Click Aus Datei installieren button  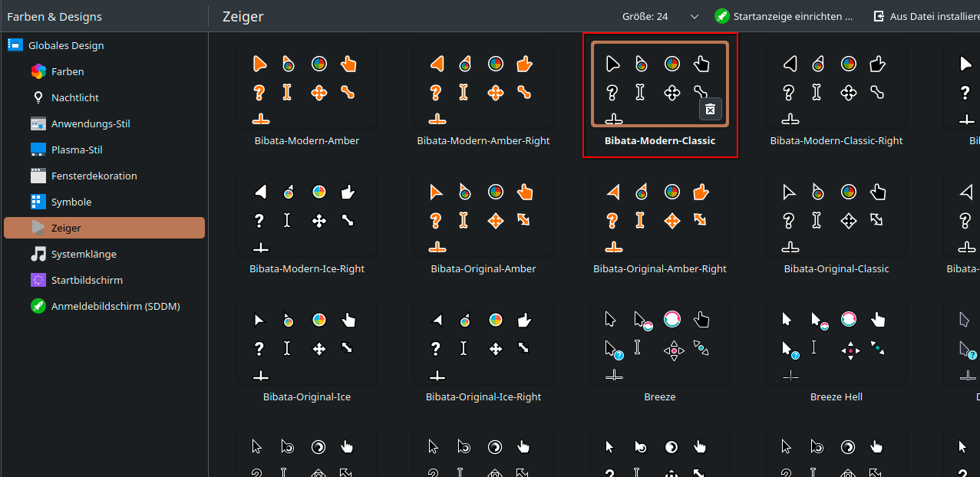coord(924,16)
